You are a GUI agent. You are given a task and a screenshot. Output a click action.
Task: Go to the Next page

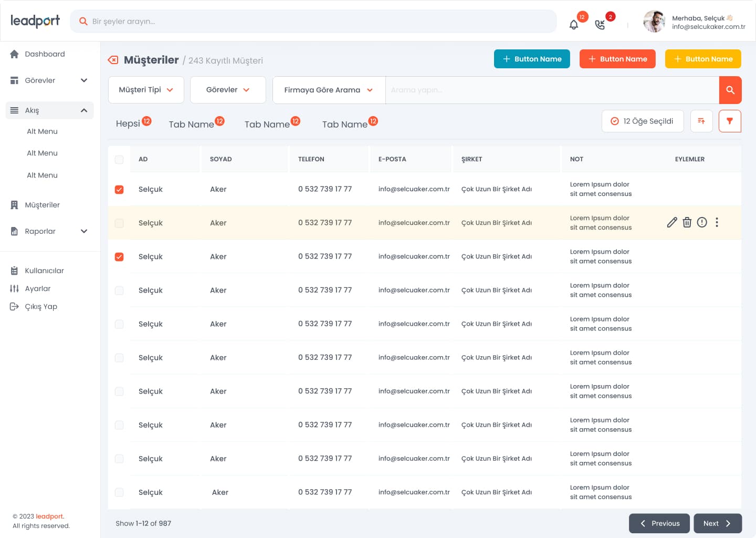tap(718, 523)
